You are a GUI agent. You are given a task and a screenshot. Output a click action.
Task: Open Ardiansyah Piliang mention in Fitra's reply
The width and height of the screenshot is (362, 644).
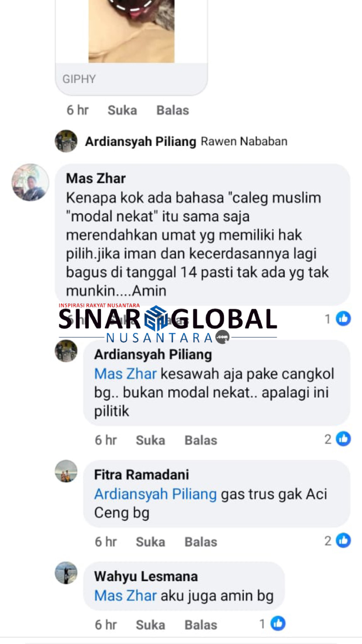156,494
